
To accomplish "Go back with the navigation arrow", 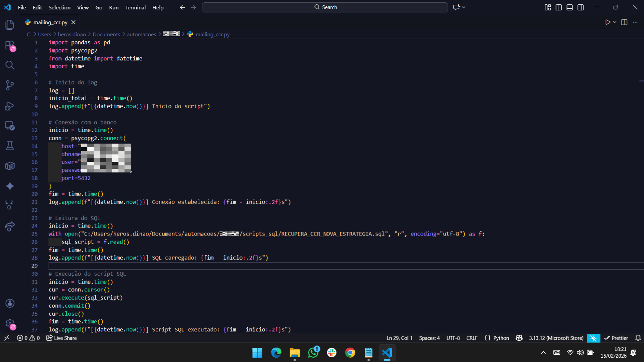I will [182, 7].
